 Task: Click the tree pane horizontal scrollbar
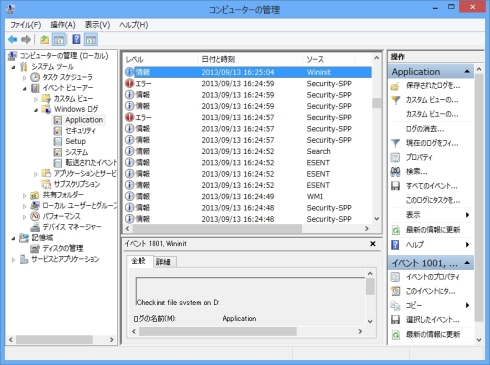point(54,340)
